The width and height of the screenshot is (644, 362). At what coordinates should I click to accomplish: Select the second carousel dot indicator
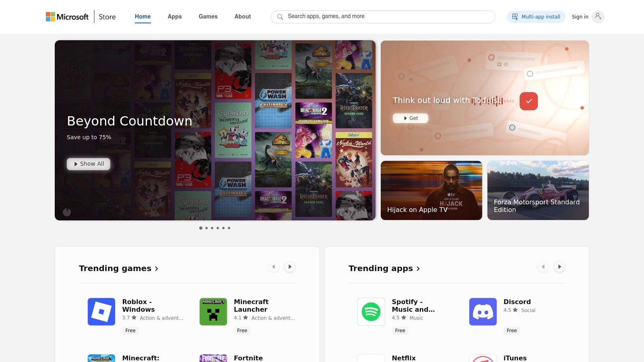(x=206, y=228)
